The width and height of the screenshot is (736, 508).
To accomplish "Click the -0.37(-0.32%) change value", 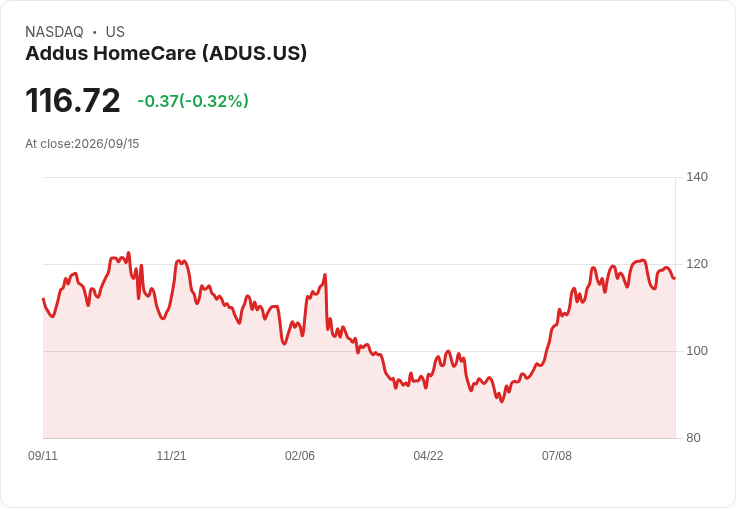I will [x=193, y=101].
